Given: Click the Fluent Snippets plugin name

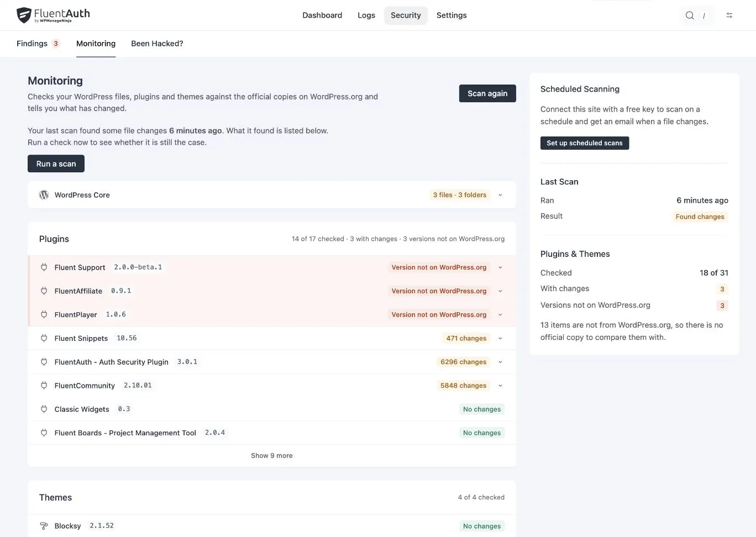Looking at the screenshot, I should (81, 338).
